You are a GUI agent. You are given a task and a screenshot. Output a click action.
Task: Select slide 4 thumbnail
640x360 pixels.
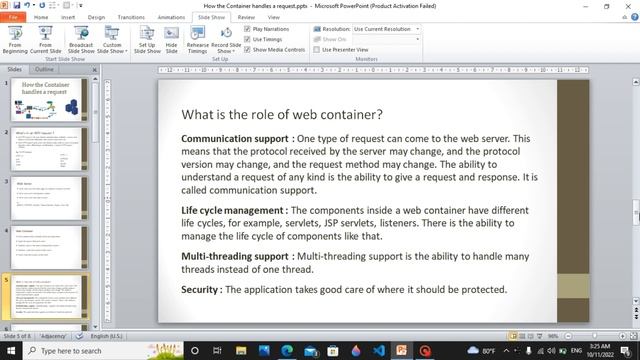coord(49,247)
